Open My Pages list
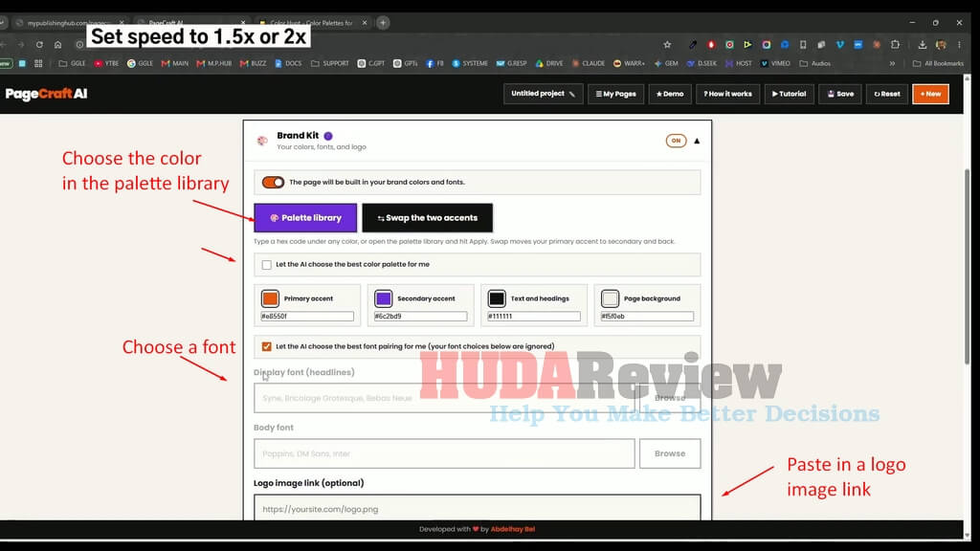 click(615, 94)
